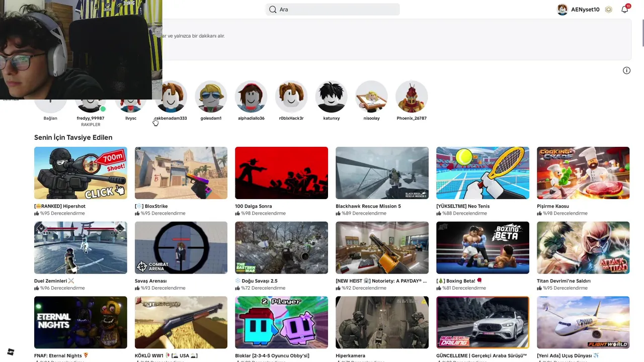
Task: Open the Duel Zeminleri thumbnail
Action: point(80,248)
